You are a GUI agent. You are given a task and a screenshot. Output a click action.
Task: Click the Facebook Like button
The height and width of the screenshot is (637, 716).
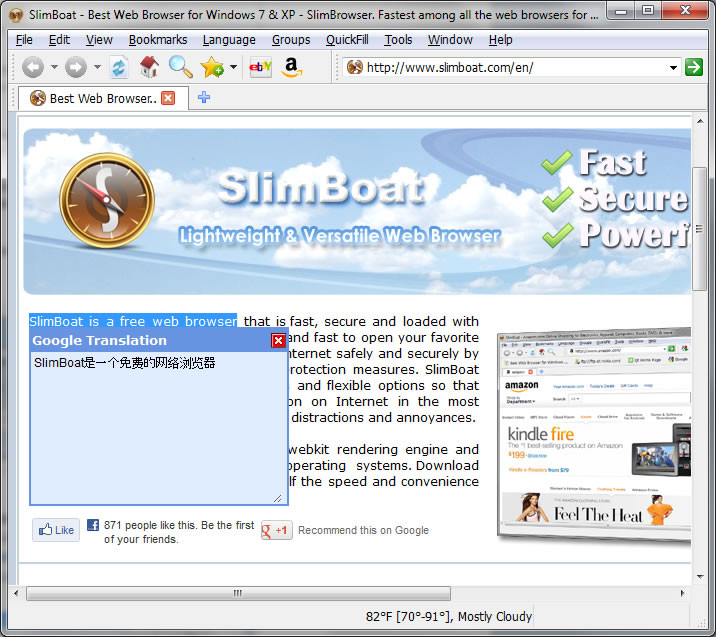56,530
